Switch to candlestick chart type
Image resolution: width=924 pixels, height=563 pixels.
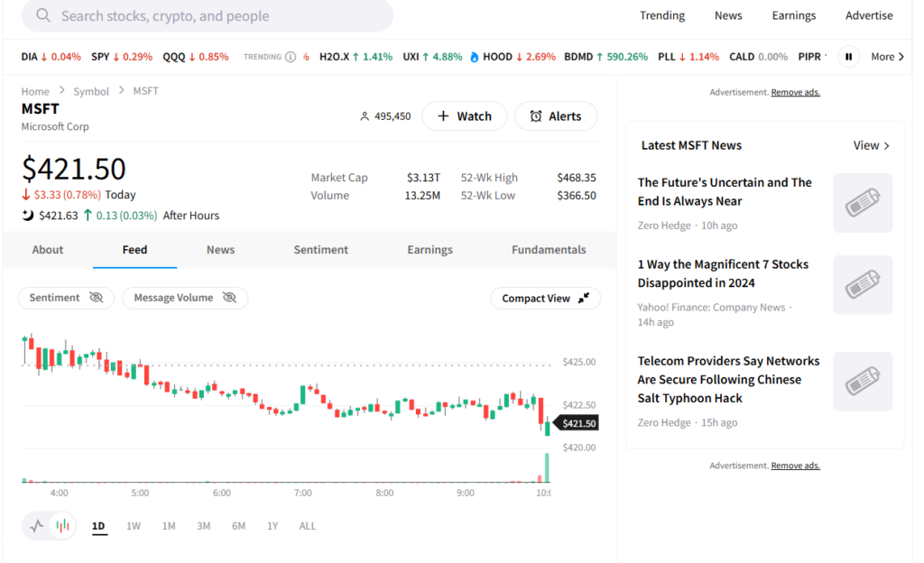(x=62, y=525)
